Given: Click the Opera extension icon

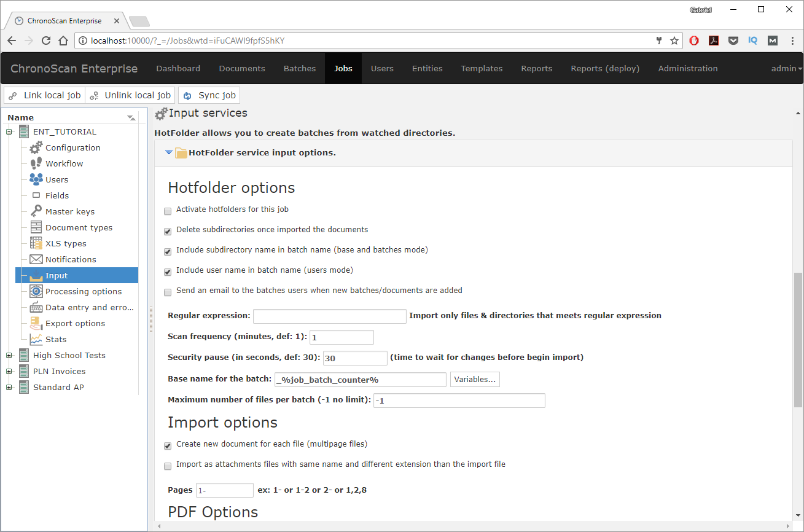Looking at the screenshot, I should (694, 41).
